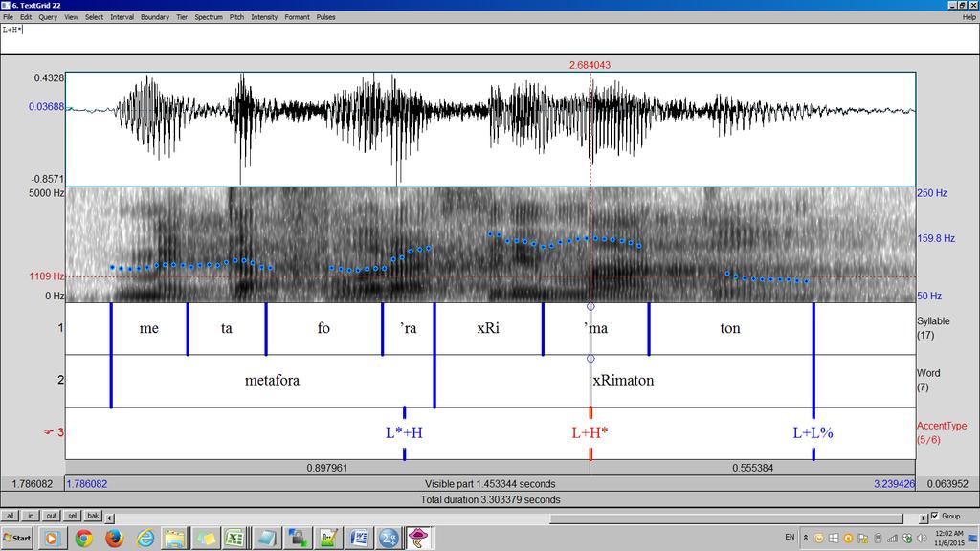Open Internet Explorer from the taskbar
980x551 pixels.
145,538
